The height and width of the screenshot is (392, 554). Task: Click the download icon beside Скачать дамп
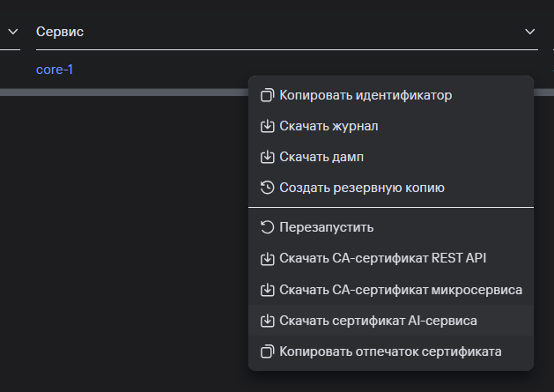coord(267,157)
